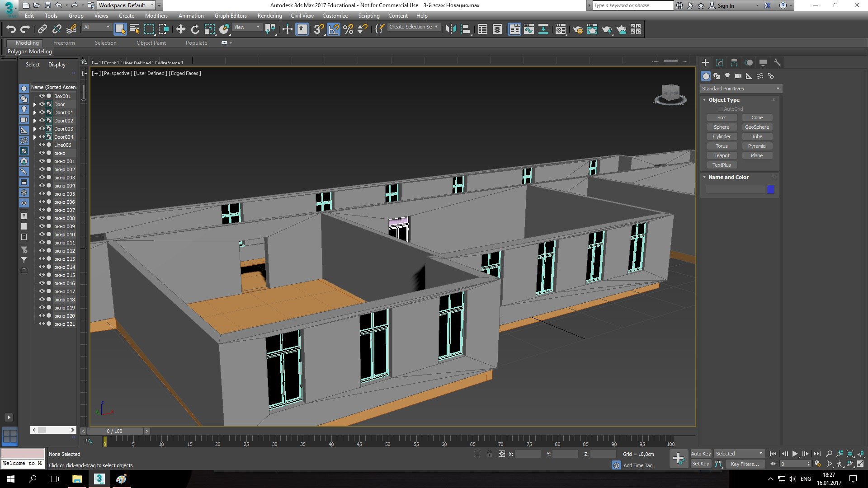Select the Rotate tool icon
868x488 pixels.
(x=195, y=29)
